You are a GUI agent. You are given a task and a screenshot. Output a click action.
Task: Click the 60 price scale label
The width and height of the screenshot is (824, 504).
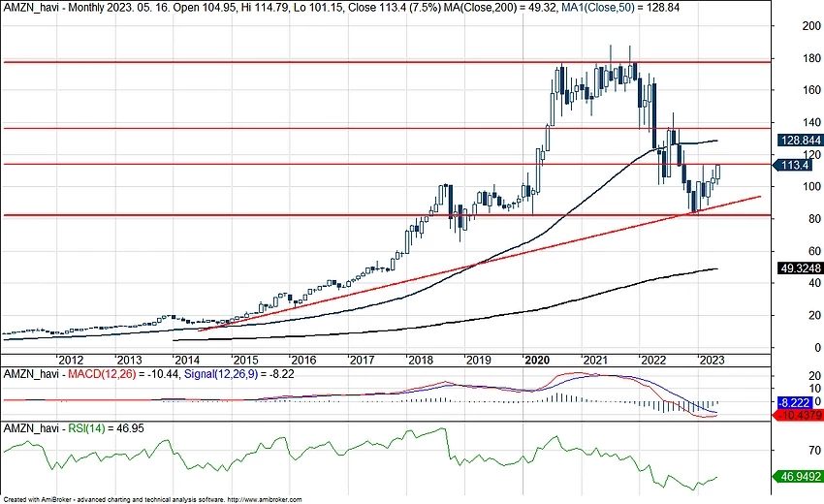point(814,251)
